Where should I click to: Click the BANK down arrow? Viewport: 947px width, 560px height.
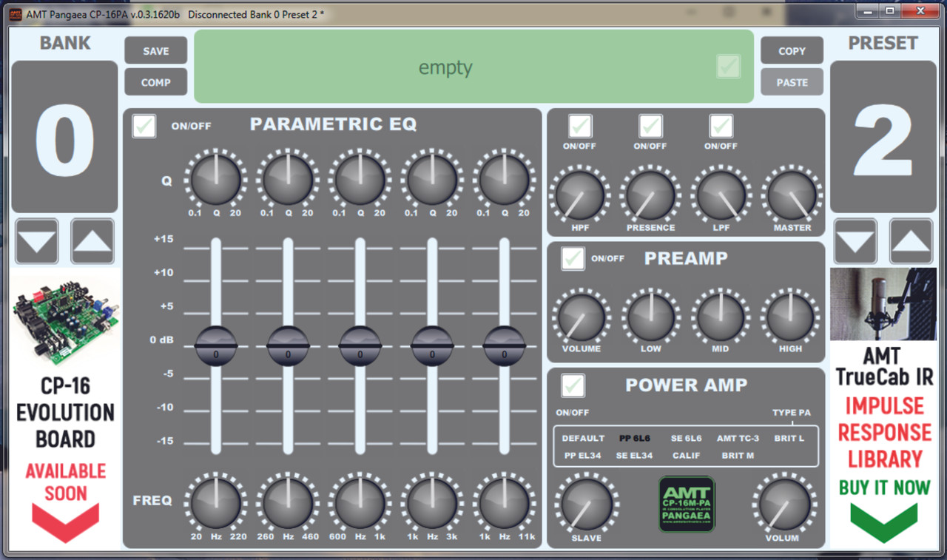click(x=36, y=241)
